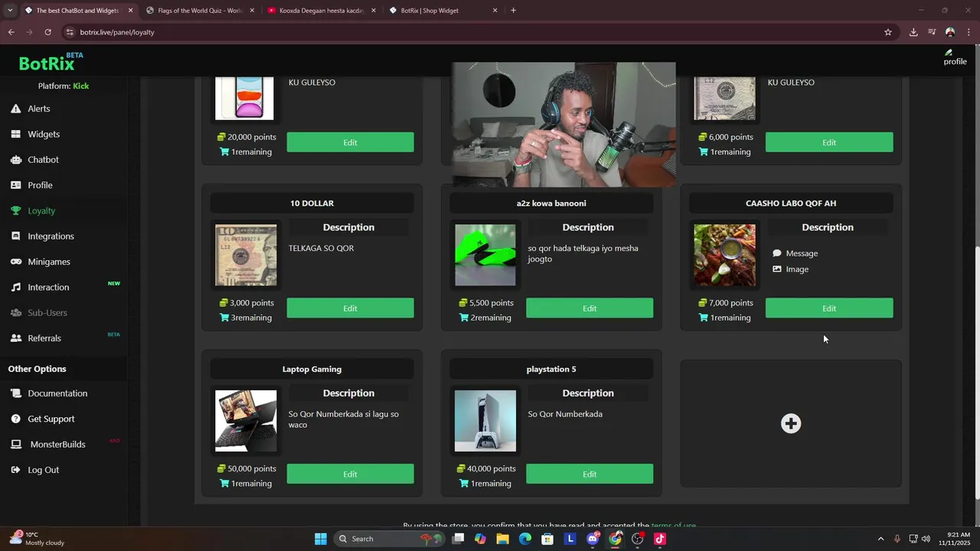The image size is (980, 551).
Task: Click the Referrals people icon
Action: pyautogui.click(x=15, y=338)
